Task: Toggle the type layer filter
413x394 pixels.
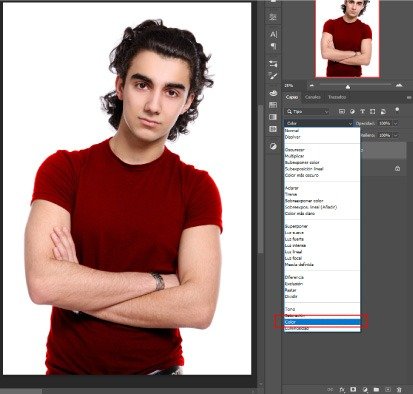Action: tap(362, 112)
